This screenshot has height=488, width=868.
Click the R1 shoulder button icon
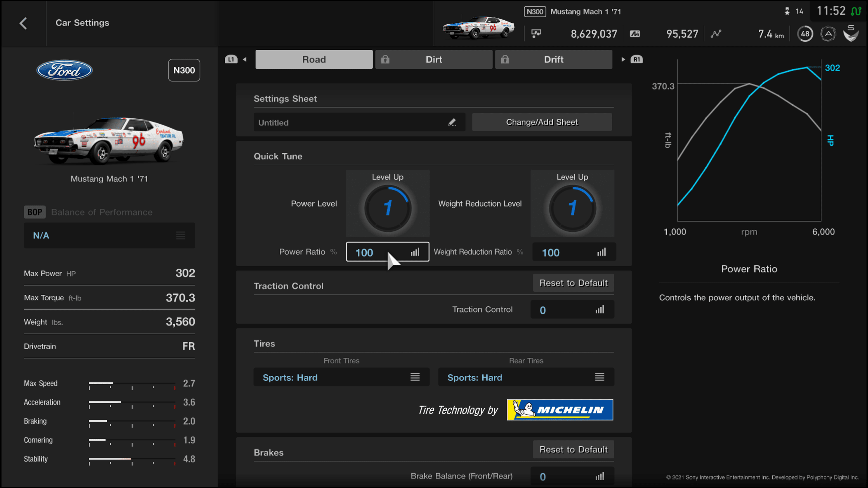point(637,59)
